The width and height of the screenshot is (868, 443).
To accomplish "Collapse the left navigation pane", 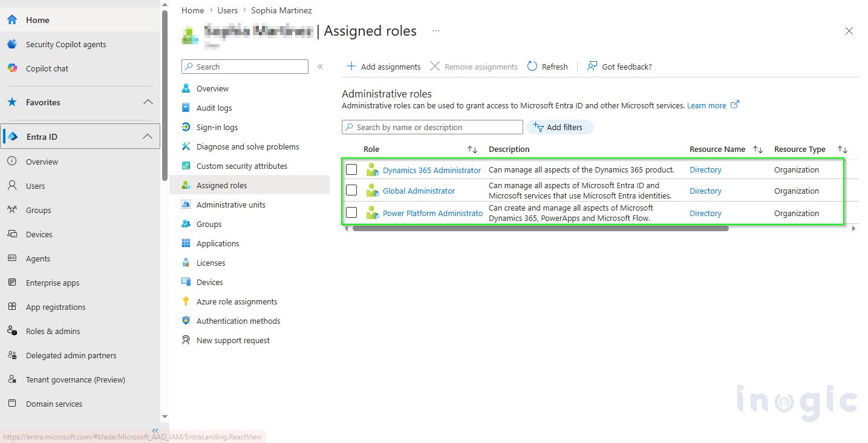I will pyautogui.click(x=155, y=431).
